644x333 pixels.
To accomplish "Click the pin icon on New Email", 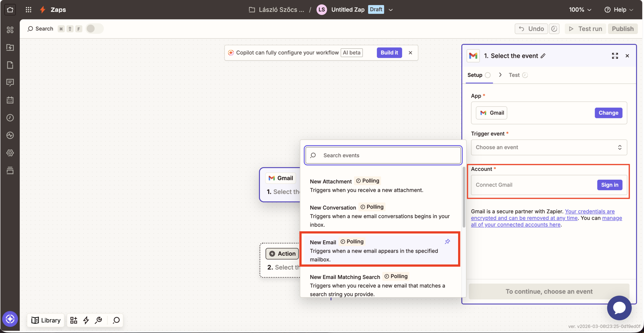I will click(x=447, y=242).
